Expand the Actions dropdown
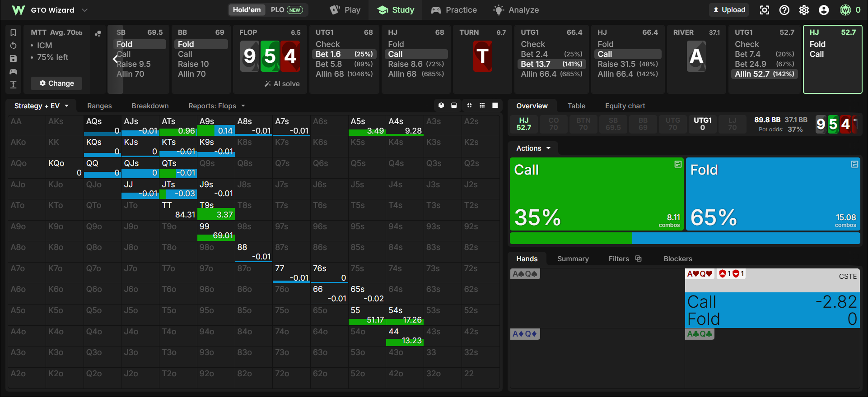 (533, 148)
